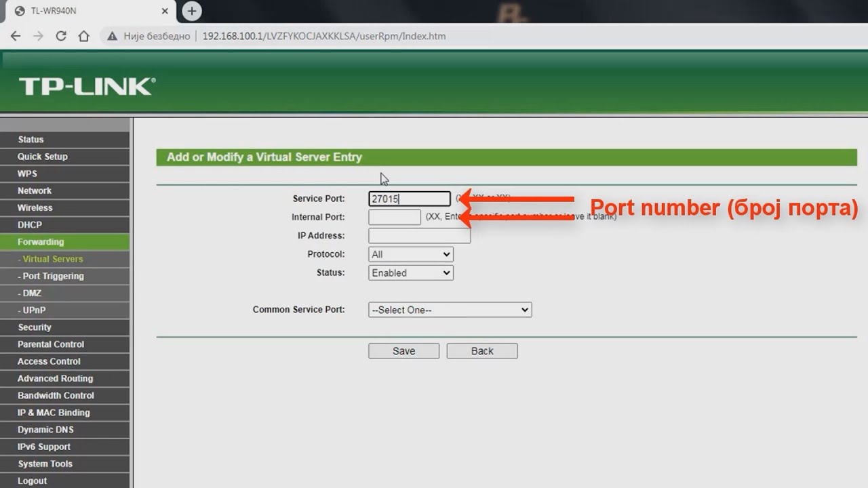Open DMZ submenu
The image size is (868, 488).
(x=64, y=293)
